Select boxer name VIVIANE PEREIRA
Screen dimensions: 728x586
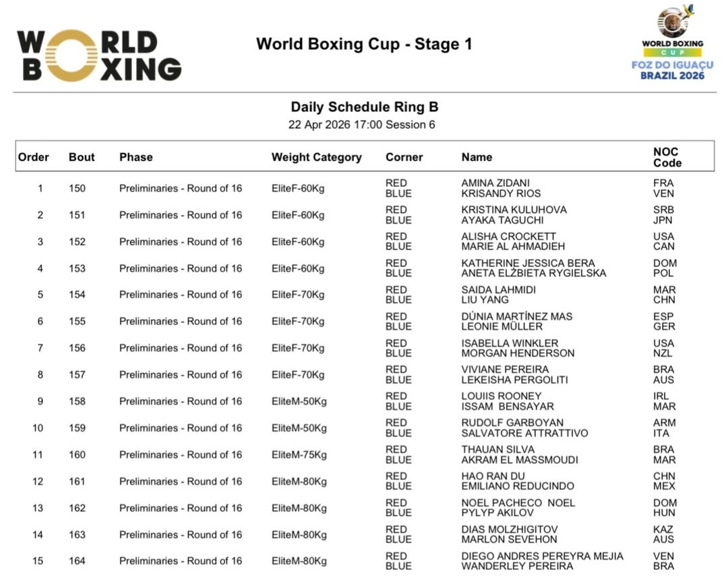click(x=505, y=370)
